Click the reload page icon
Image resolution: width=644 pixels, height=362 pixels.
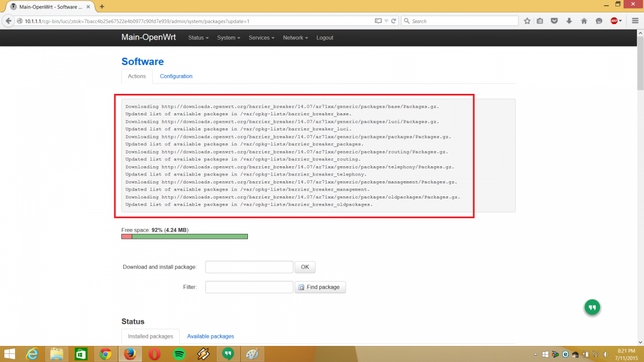point(394,21)
